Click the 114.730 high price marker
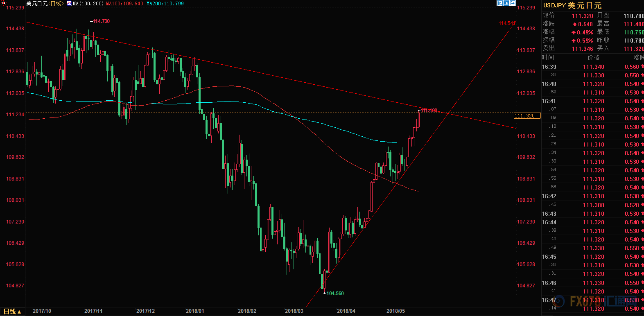The width and height of the screenshot is (644, 316). click(x=101, y=21)
